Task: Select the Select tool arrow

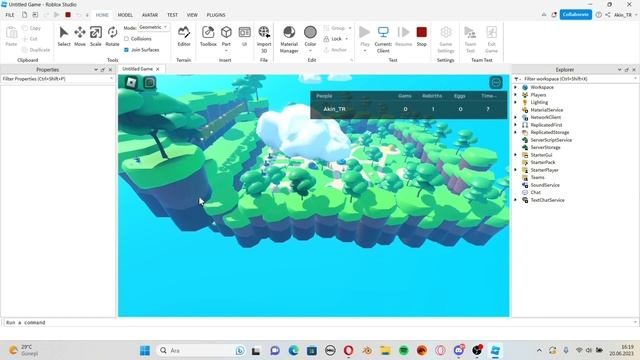Action: pyautogui.click(x=64, y=36)
